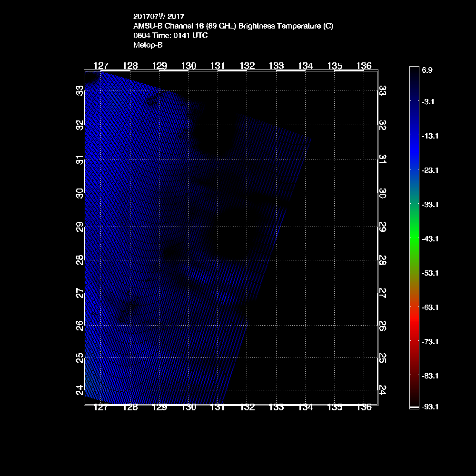The image size is (476, 476).
Task: Click the grid intersection at 130E, 30N
Action: coord(189,194)
